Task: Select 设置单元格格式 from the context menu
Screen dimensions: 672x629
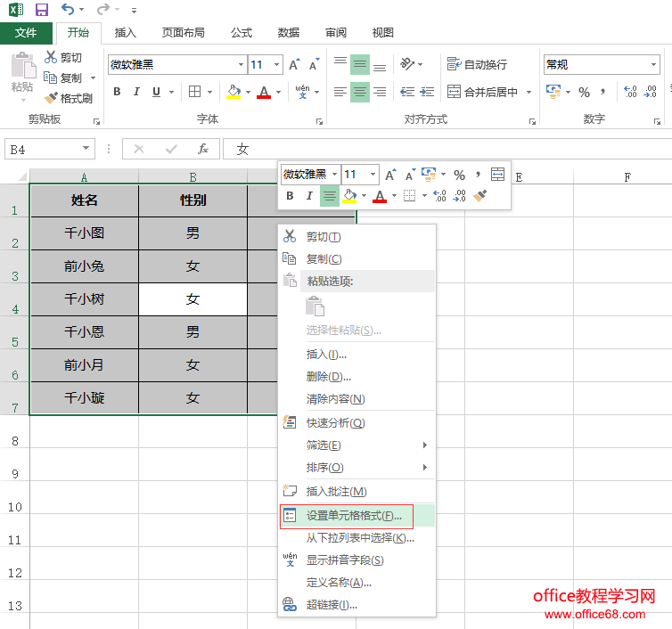Action: coord(354,515)
